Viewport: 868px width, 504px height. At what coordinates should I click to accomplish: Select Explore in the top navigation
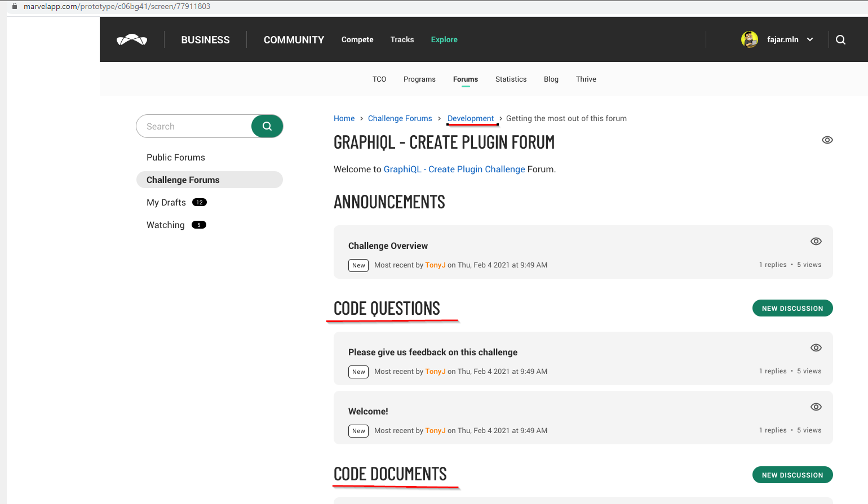pos(444,39)
